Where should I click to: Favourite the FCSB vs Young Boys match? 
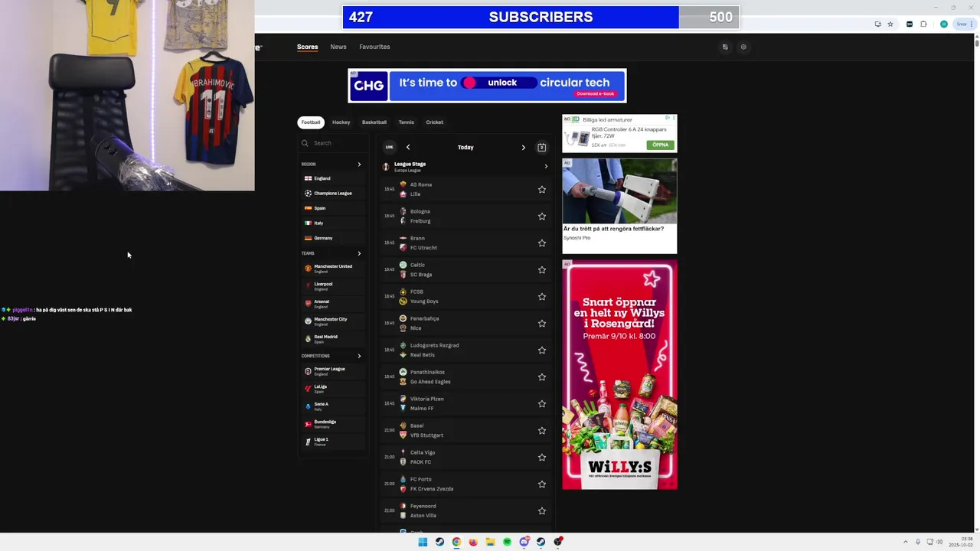pos(541,296)
